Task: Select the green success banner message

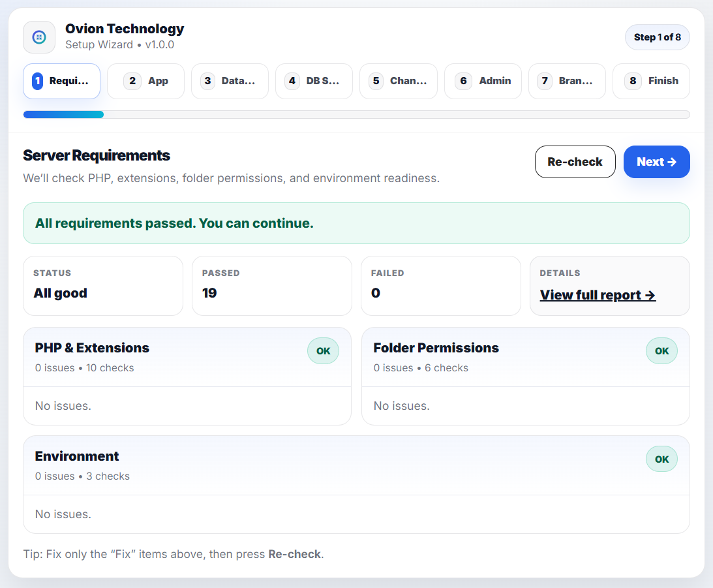Action: pyautogui.click(x=356, y=223)
